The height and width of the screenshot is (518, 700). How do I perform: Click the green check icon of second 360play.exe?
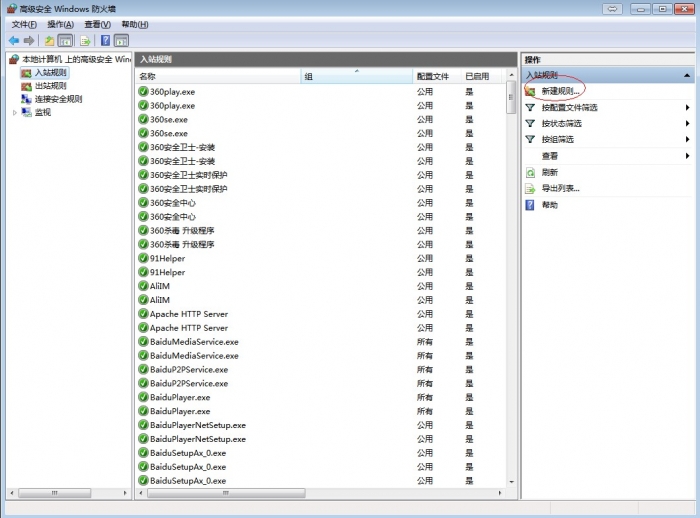[x=143, y=105]
